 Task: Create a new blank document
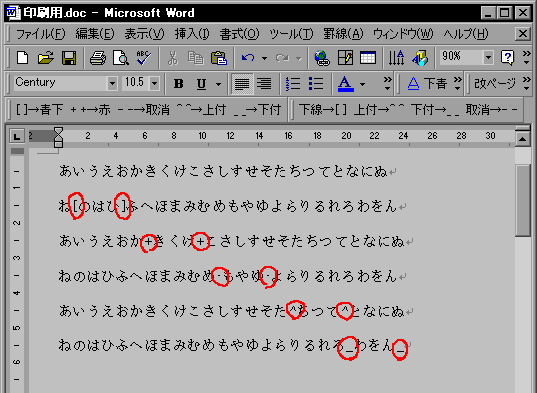23,58
